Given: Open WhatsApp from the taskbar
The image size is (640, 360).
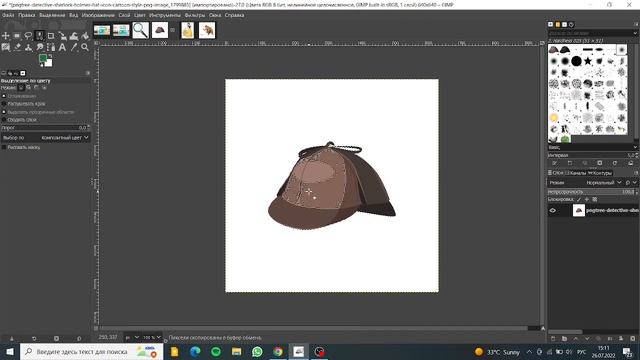Looking at the screenshot, I should (257, 351).
